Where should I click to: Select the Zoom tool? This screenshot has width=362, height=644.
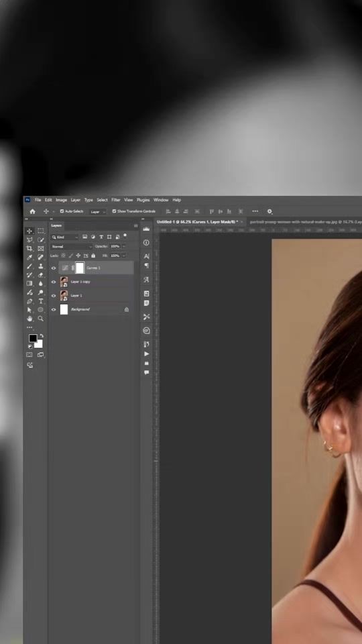[41, 318]
